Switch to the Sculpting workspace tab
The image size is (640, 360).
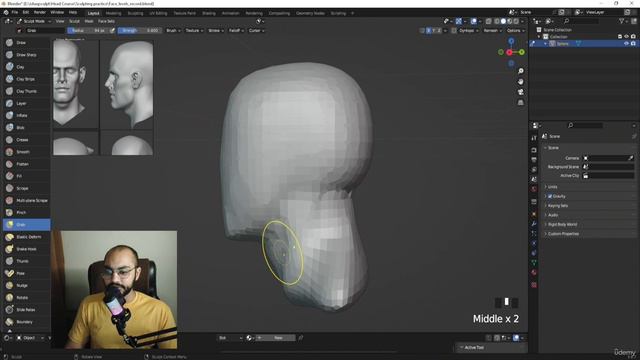click(x=135, y=13)
